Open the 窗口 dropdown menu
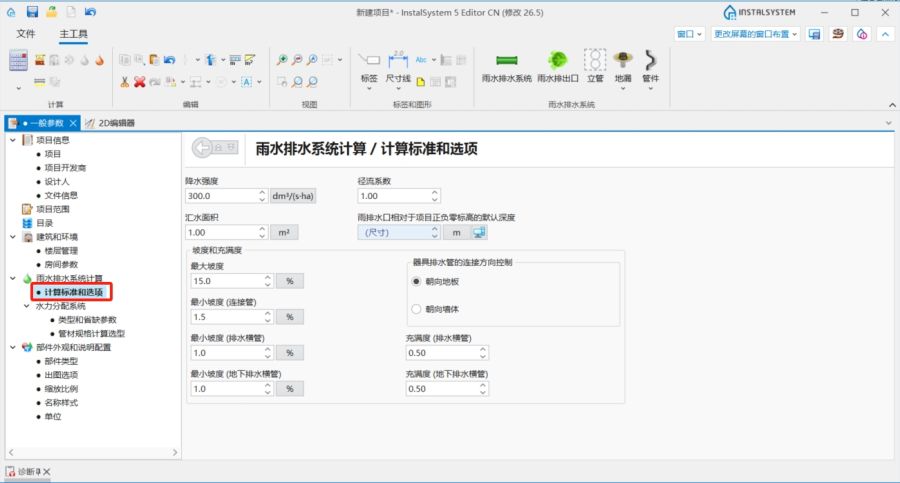This screenshot has height=483, width=900. point(687,34)
